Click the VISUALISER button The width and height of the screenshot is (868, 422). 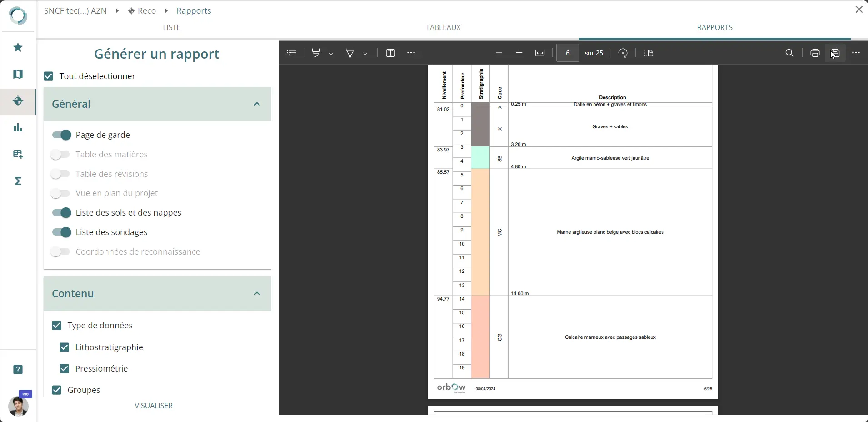point(154,406)
